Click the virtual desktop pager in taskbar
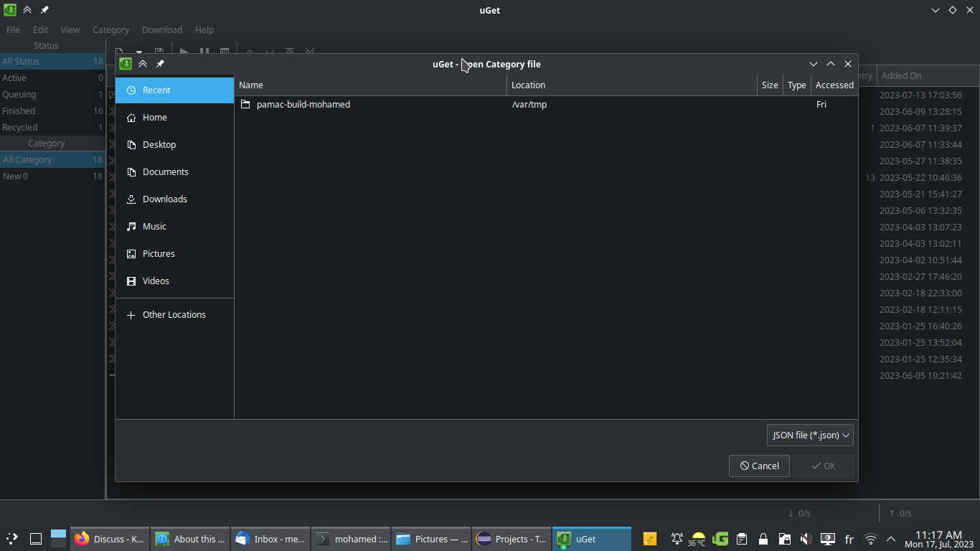 point(58,539)
